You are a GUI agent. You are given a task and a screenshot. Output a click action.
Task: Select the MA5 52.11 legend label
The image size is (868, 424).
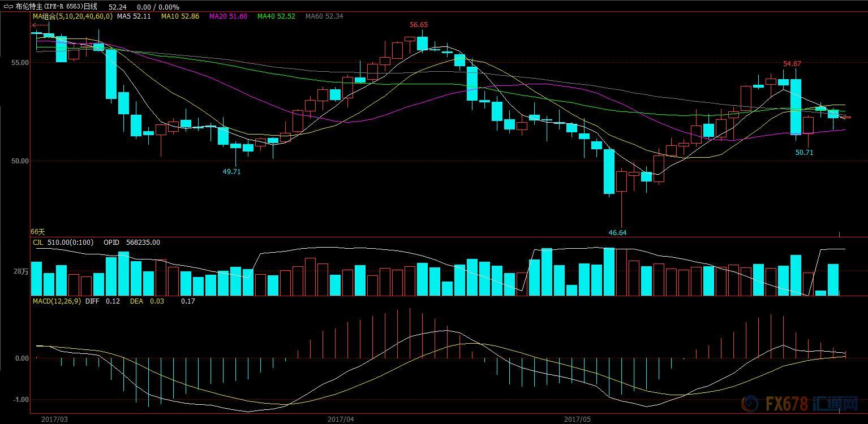134,16
